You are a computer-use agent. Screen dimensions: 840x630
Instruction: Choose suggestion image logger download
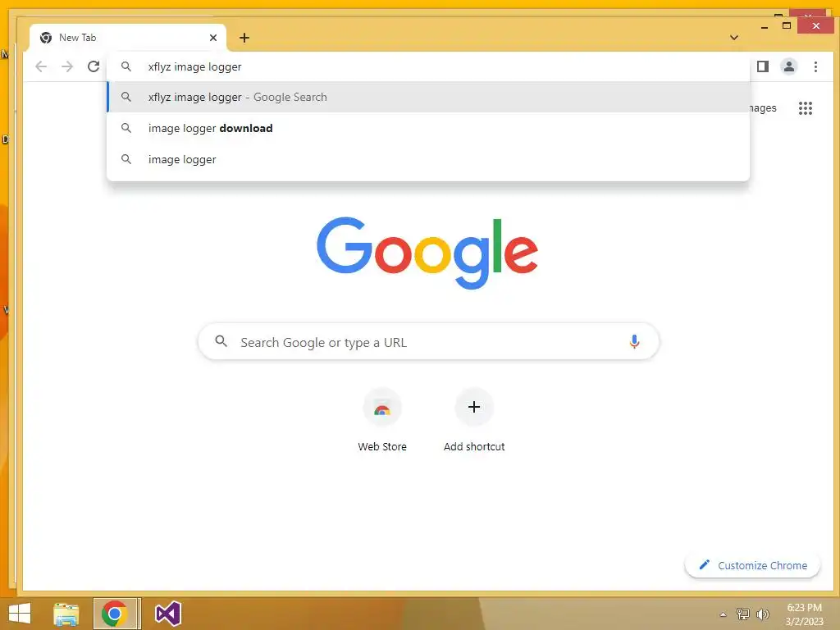(428, 128)
